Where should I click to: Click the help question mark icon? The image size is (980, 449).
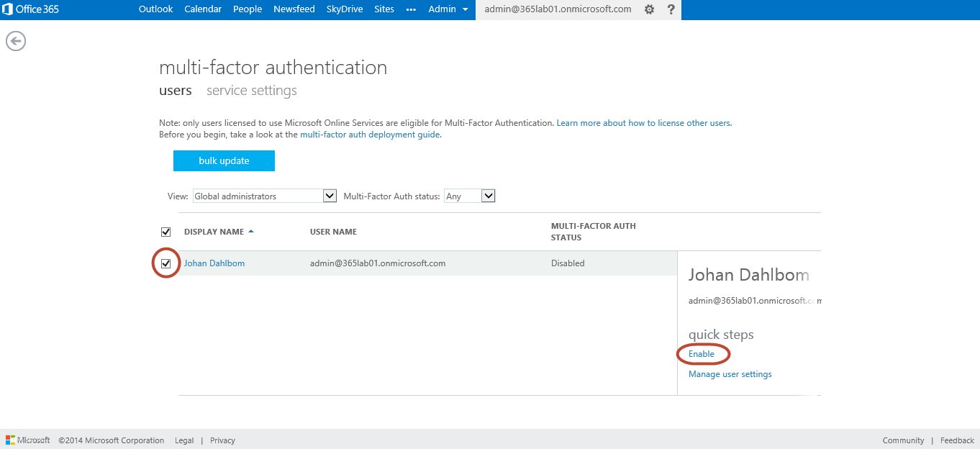(x=671, y=9)
